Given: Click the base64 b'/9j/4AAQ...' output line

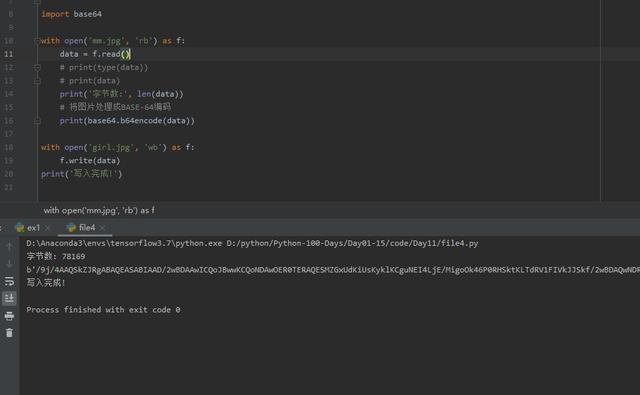Looking at the screenshot, I should point(333,270).
